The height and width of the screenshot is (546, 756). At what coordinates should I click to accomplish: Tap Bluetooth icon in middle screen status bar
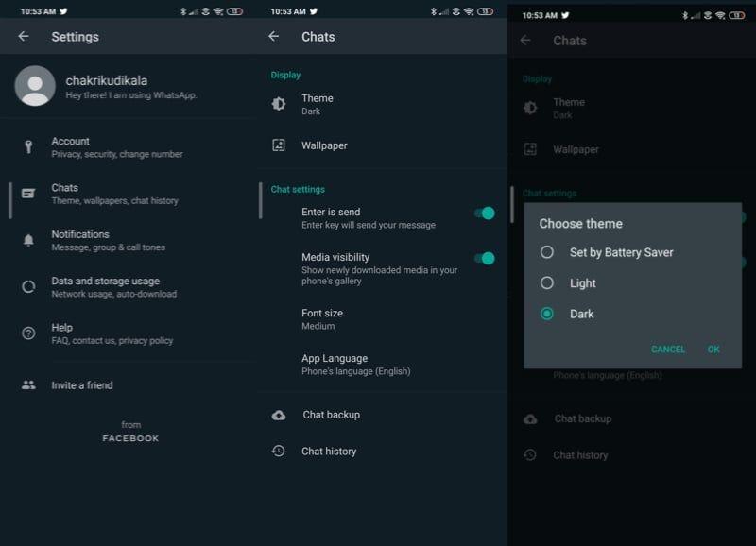(434, 11)
